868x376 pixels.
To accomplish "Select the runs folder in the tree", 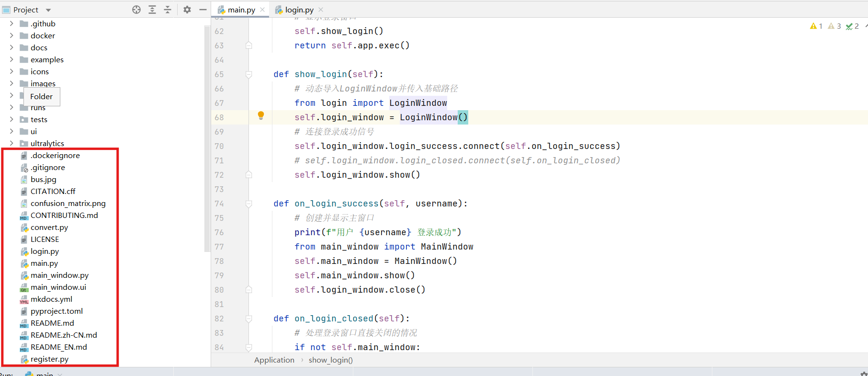I will point(38,108).
